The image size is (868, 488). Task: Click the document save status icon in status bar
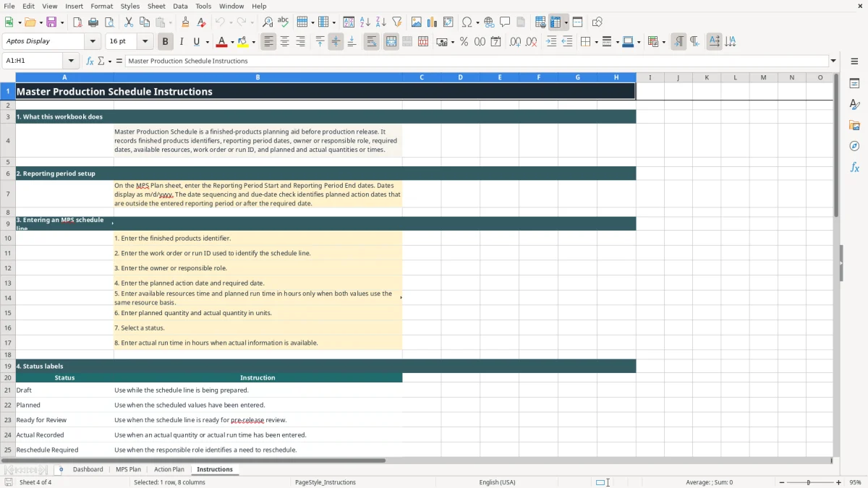click(x=9, y=482)
